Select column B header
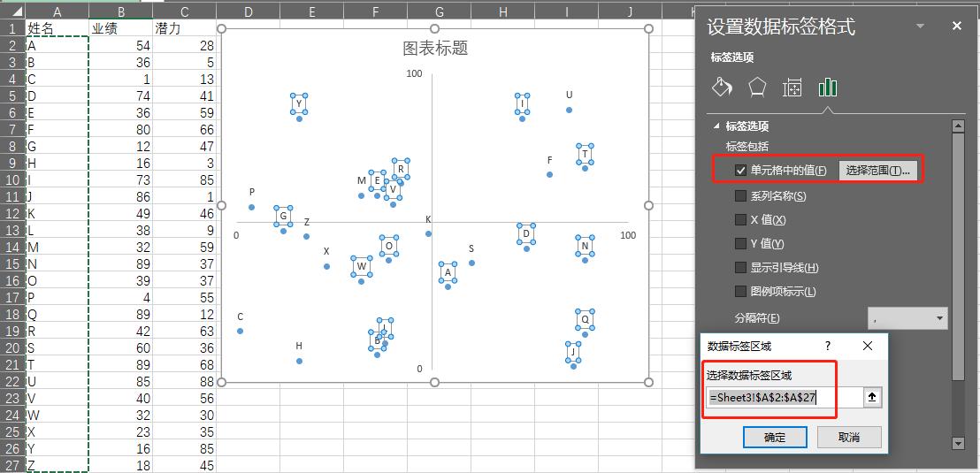The image size is (980, 473). pyautogui.click(x=120, y=11)
